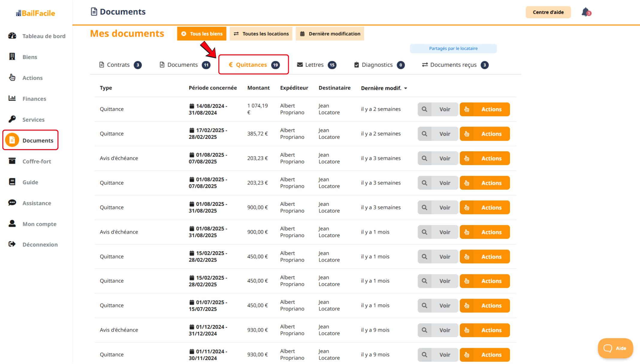Clear the Tous les biens filter

click(x=184, y=34)
